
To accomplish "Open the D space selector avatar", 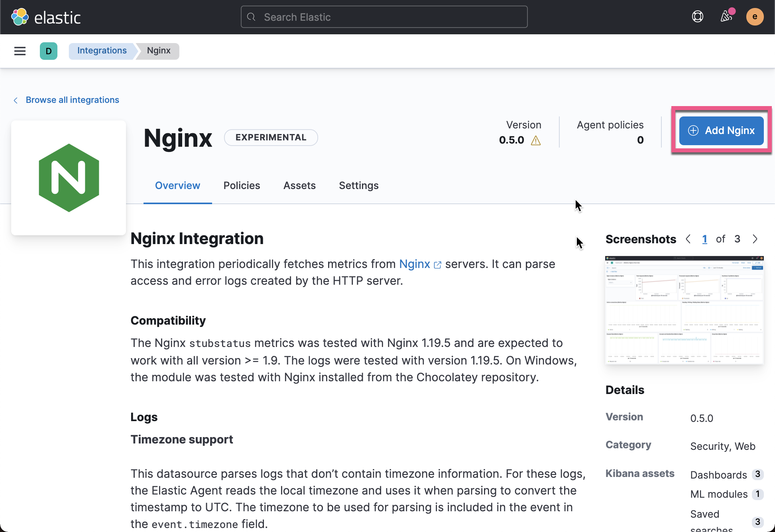I will click(x=49, y=51).
